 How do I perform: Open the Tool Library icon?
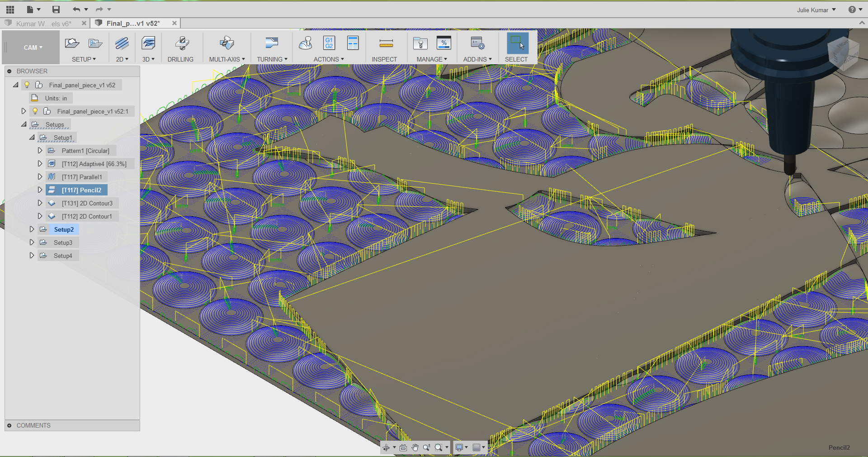[x=420, y=43]
